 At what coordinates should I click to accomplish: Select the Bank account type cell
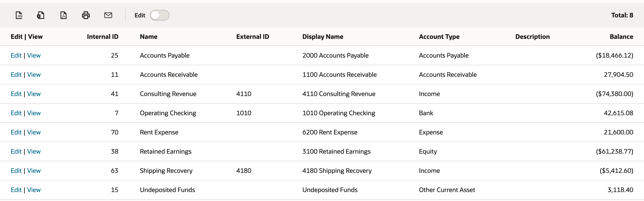426,113
